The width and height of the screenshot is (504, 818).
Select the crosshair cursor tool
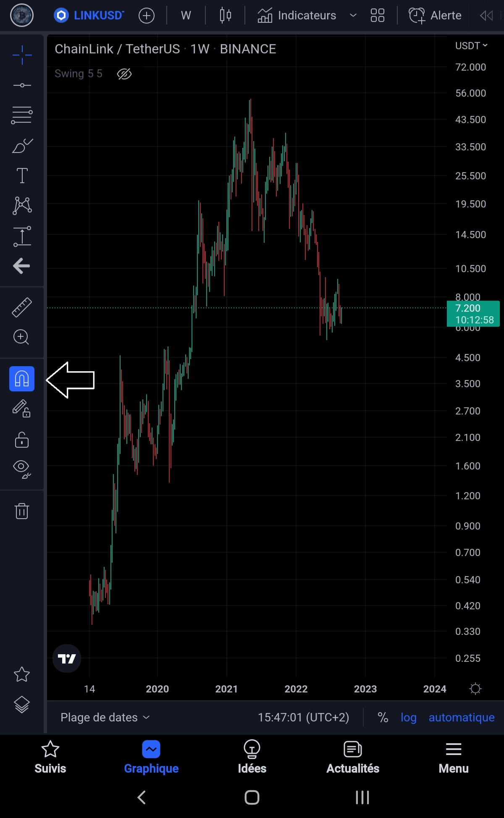22,55
